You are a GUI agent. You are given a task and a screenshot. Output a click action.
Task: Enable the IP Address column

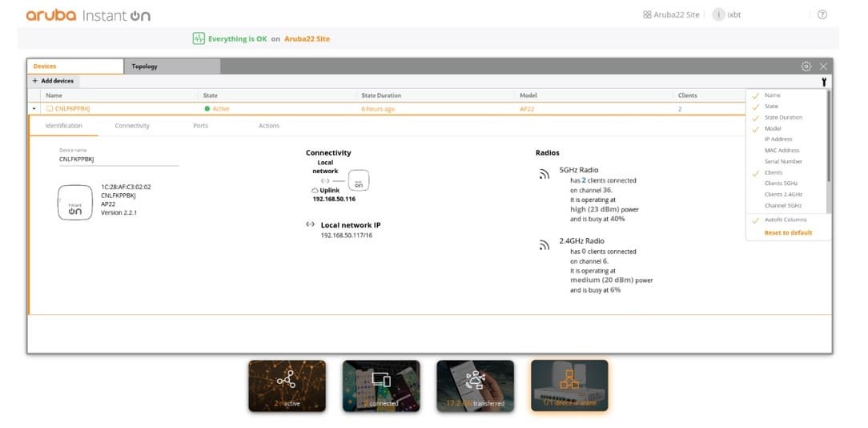[778, 139]
